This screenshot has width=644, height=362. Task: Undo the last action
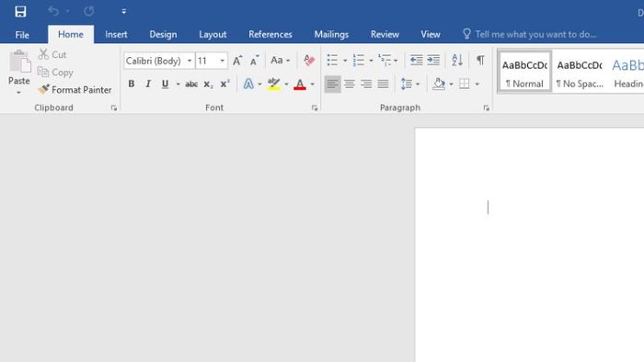click(x=53, y=11)
